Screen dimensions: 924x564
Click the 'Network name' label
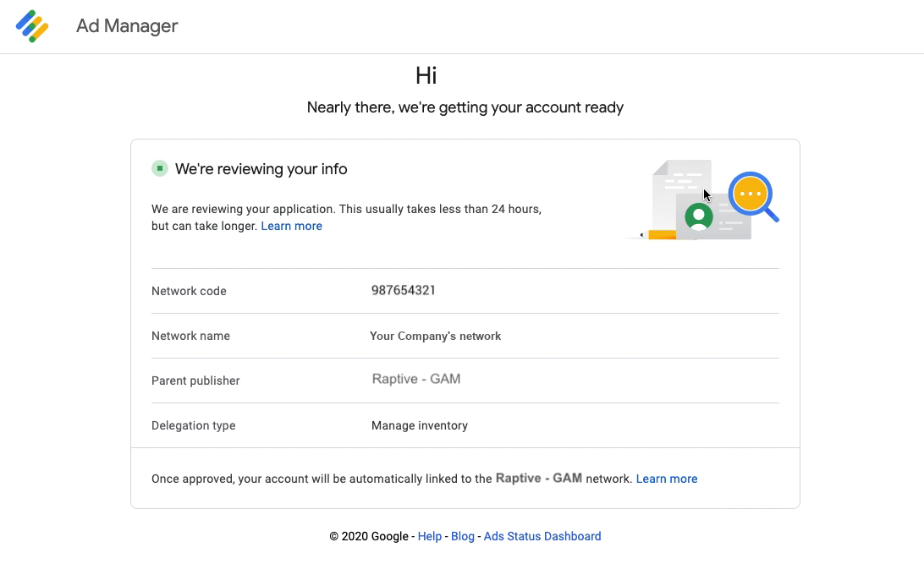coord(190,336)
